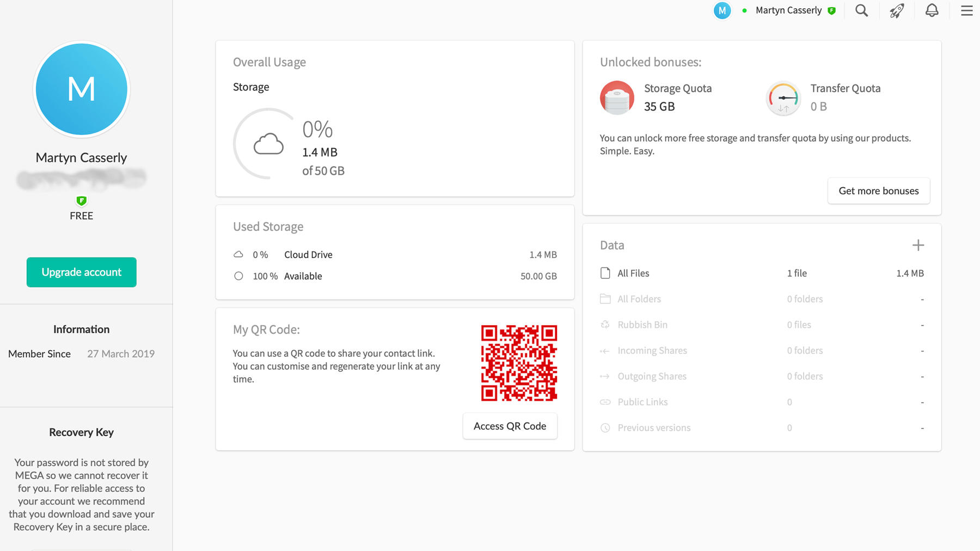Click the Previous versions clock icon
Screen dimensions: 980x551
pos(605,428)
